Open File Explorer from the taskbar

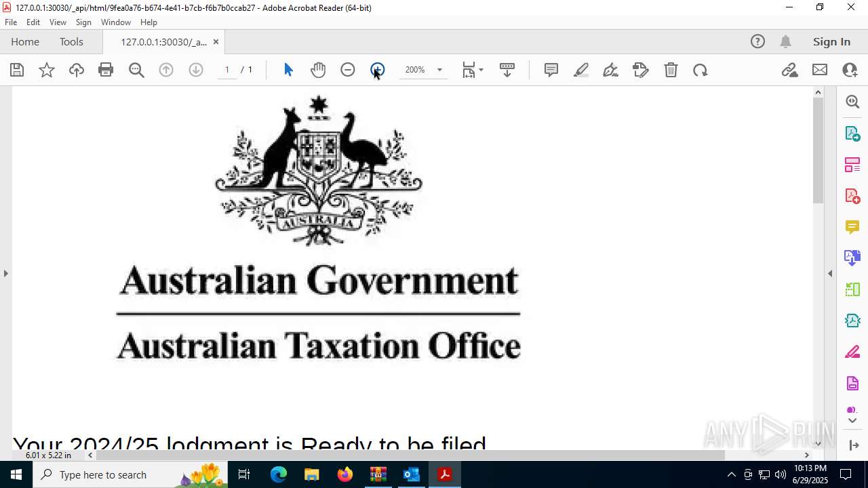tap(311, 474)
